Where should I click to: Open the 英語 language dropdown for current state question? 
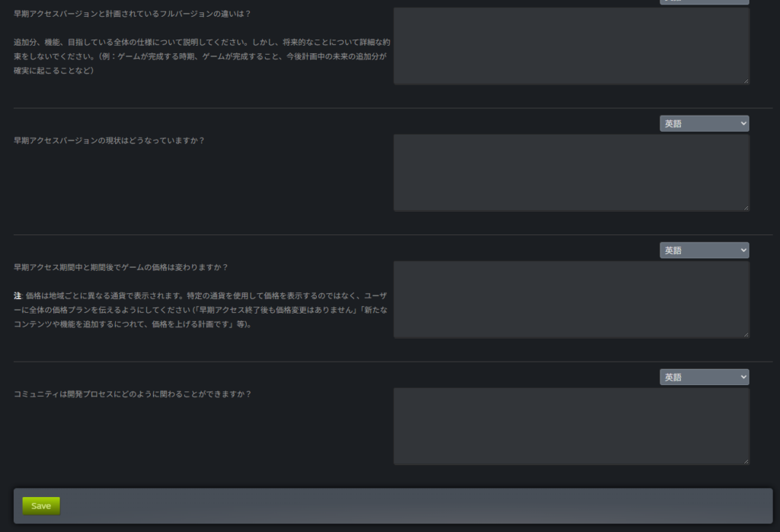coord(704,123)
